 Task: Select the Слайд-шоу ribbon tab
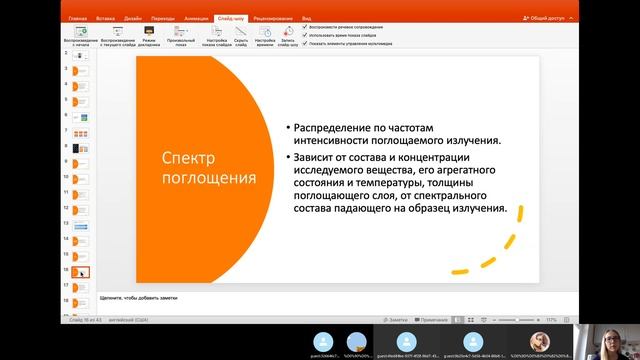[231, 18]
